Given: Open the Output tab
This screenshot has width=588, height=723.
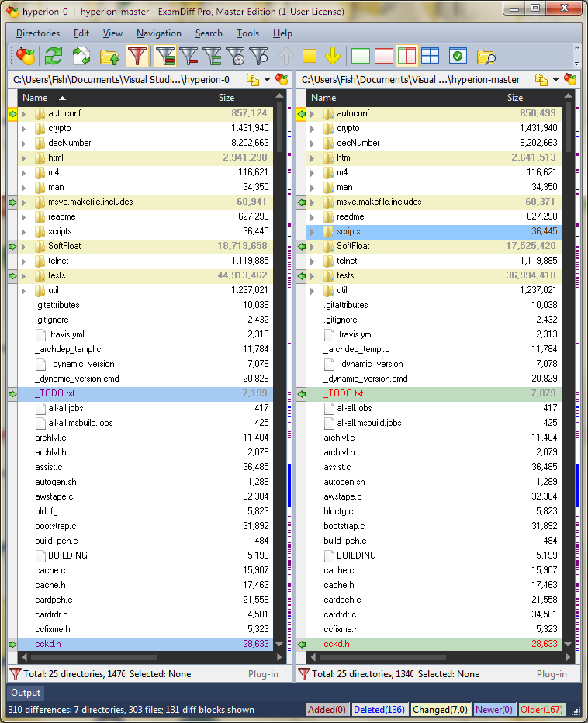Looking at the screenshot, I should pos(26,693).
